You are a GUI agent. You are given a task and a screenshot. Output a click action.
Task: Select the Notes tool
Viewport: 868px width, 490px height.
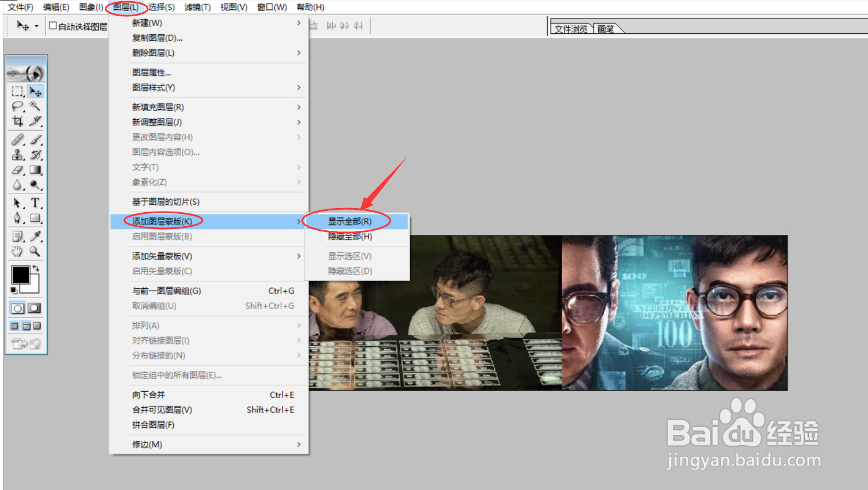point(17,237)
